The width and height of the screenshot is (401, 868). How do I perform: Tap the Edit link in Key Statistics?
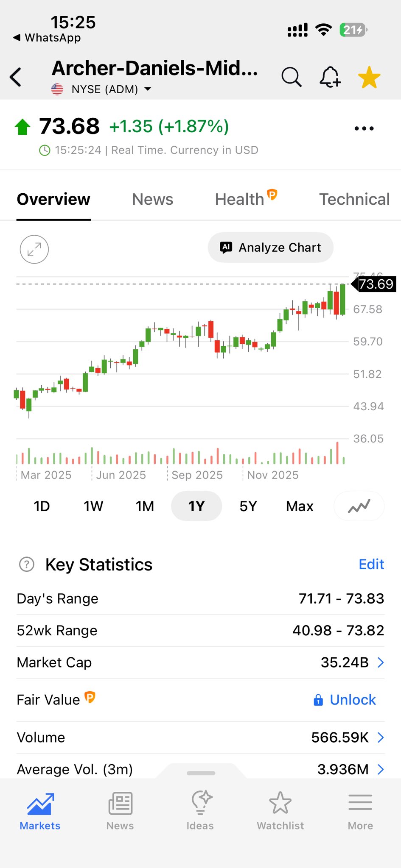371,565
